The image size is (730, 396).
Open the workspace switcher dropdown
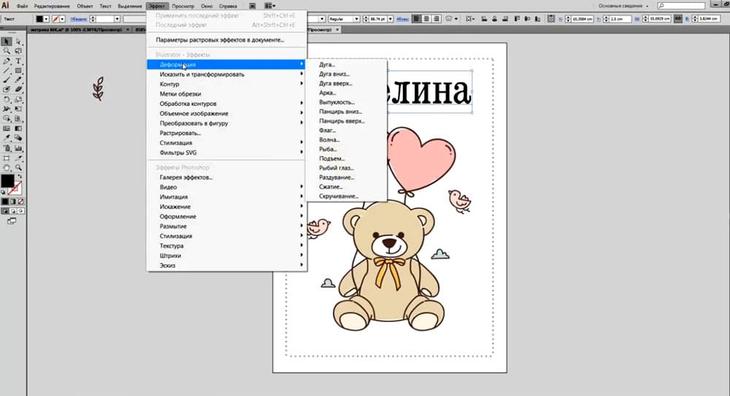(x=623, y=6)
